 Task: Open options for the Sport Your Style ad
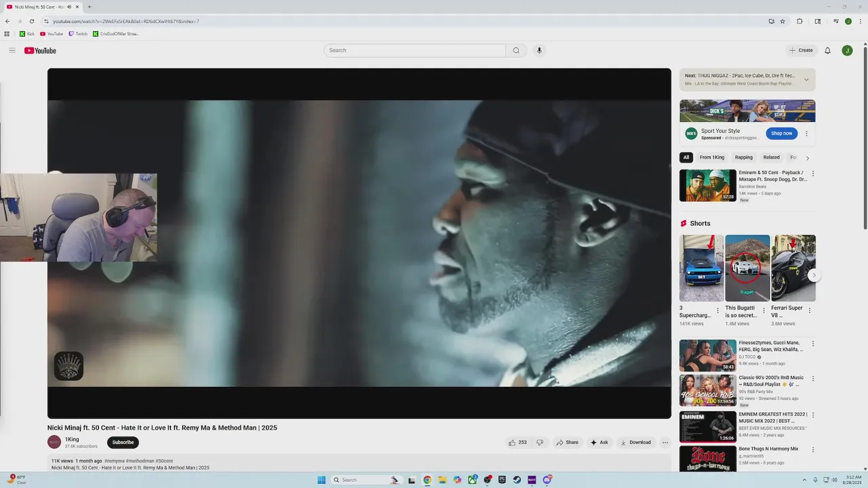(x=806, y=134)
